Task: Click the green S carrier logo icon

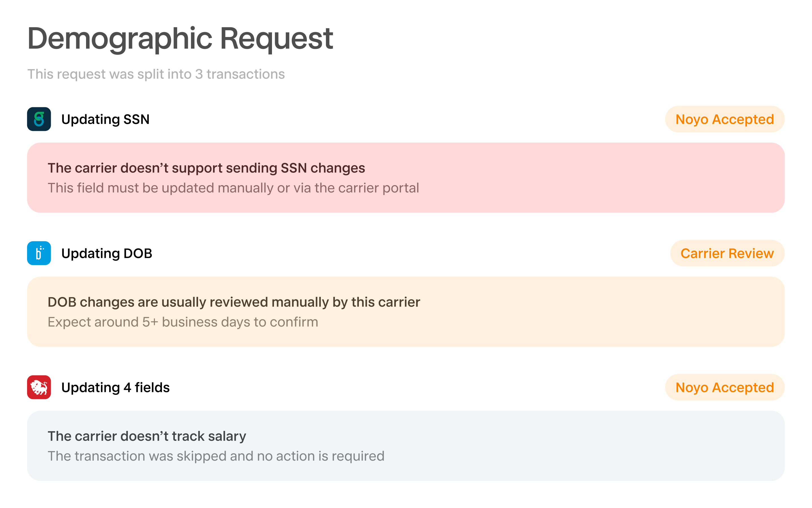Action: click(x=39, y=119)
